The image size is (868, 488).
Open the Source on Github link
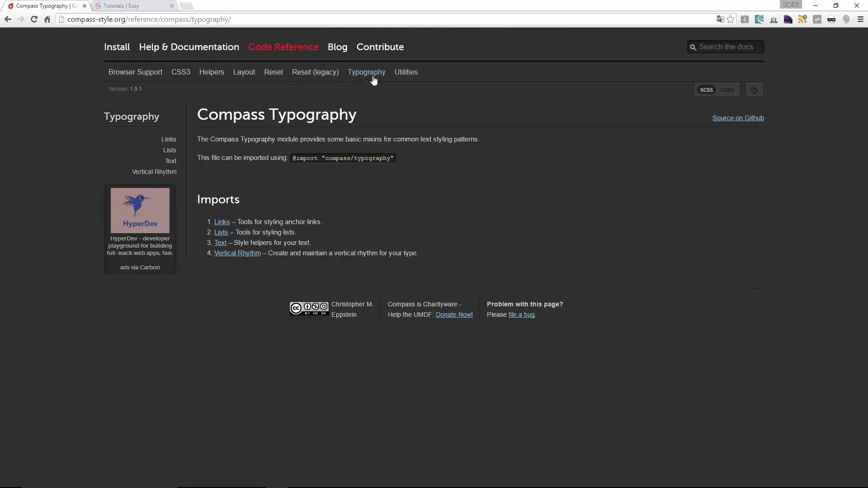(x=738, y=118)
